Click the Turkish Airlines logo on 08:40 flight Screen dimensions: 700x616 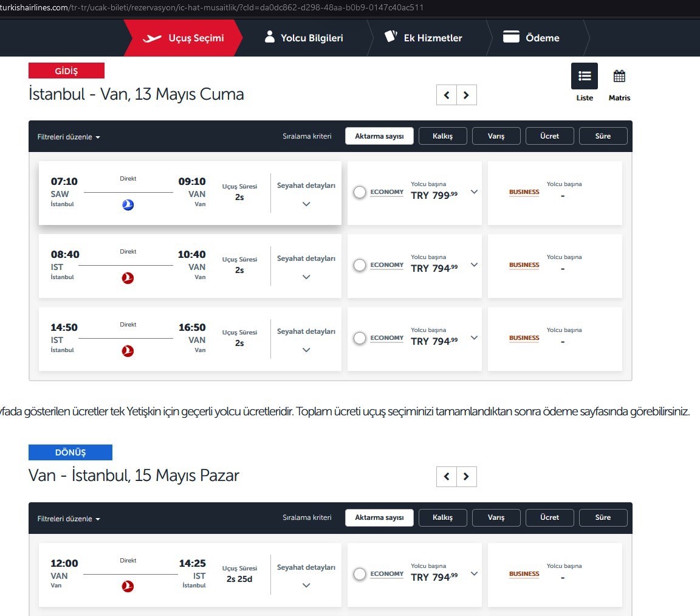pyautogui.click(x=128, y=278)
